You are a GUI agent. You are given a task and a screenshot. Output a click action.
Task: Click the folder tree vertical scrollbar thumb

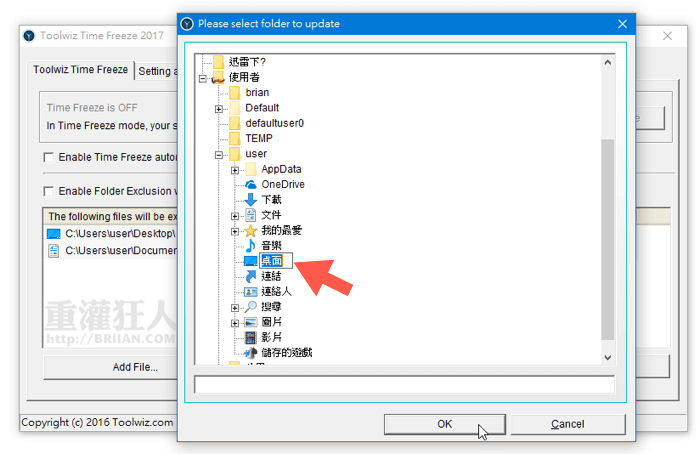tap(608, 240)
